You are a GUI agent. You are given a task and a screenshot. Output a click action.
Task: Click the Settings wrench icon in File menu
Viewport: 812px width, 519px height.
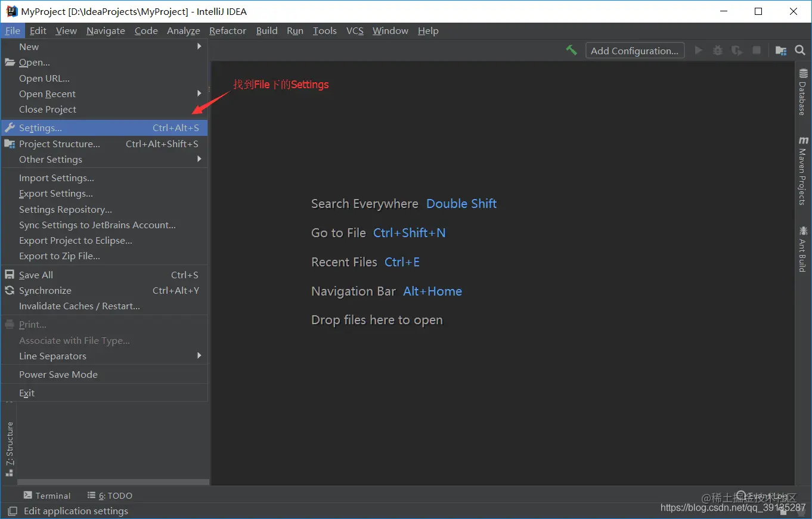coord(10,128)
